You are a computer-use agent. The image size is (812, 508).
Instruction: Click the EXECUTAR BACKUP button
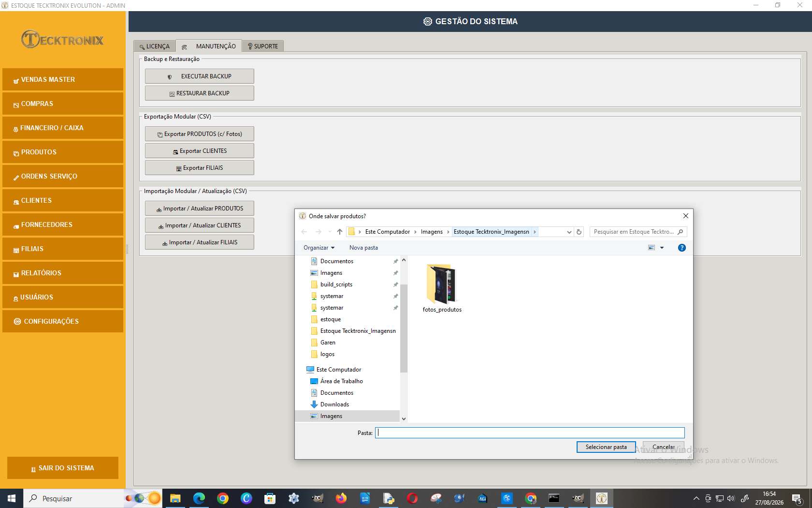pos(200,76)
